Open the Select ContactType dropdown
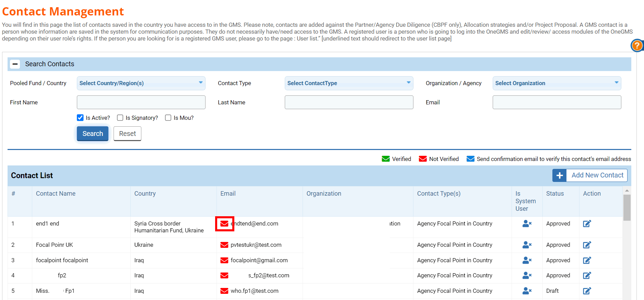Image resolution: width=644 pixels, height=300 pixels. (349, 83)
